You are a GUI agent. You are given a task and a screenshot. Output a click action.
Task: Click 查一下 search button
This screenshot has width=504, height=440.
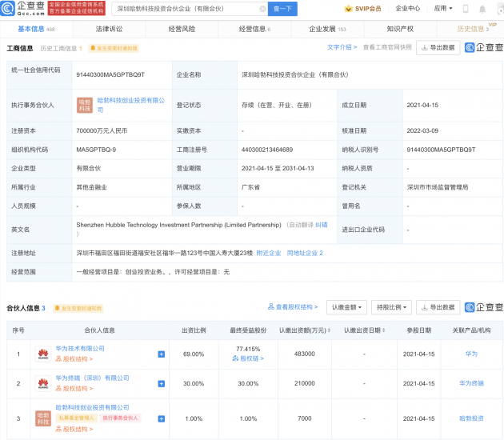pyautogui.click(x=282, y=9)
